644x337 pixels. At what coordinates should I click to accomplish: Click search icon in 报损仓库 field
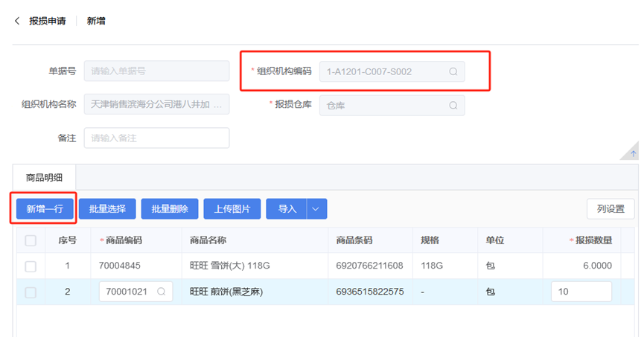pyautogui.click(x=453, y=106)
